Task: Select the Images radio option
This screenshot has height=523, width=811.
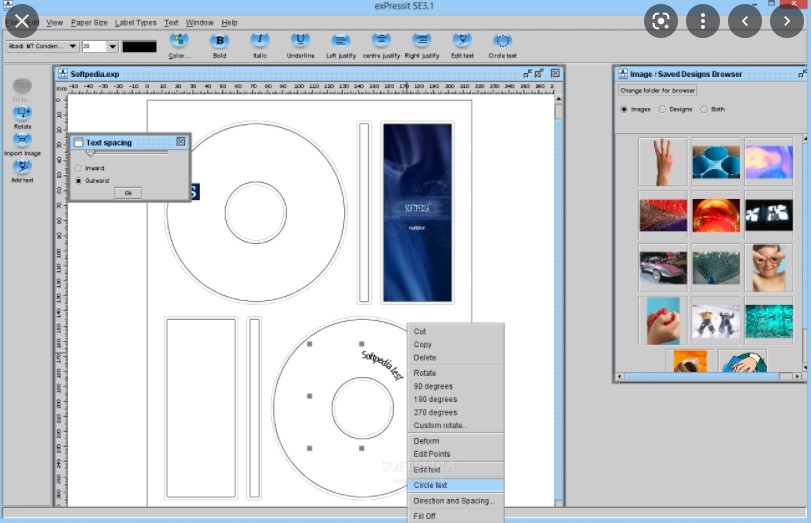Action: 624,109
